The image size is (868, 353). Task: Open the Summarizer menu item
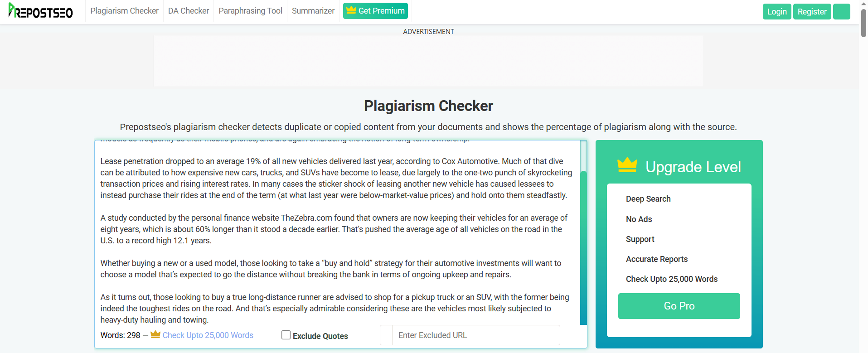pyautogui.click(x=313, y=11)
